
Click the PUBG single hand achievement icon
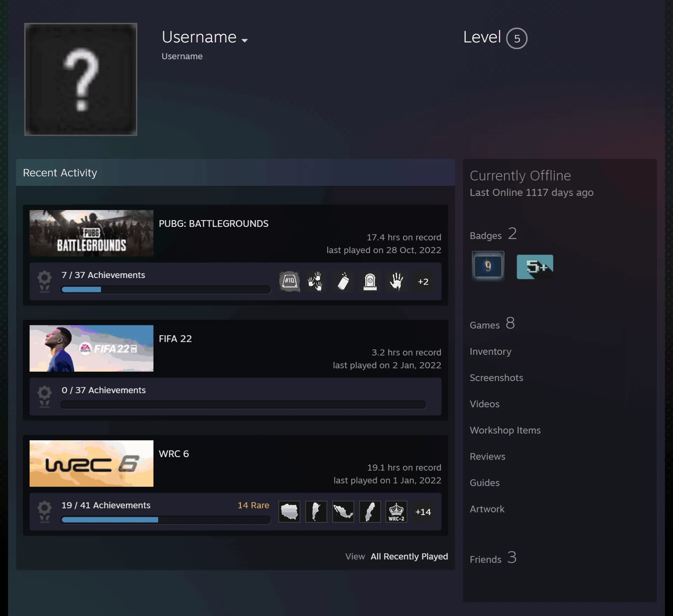coord(396,282)
